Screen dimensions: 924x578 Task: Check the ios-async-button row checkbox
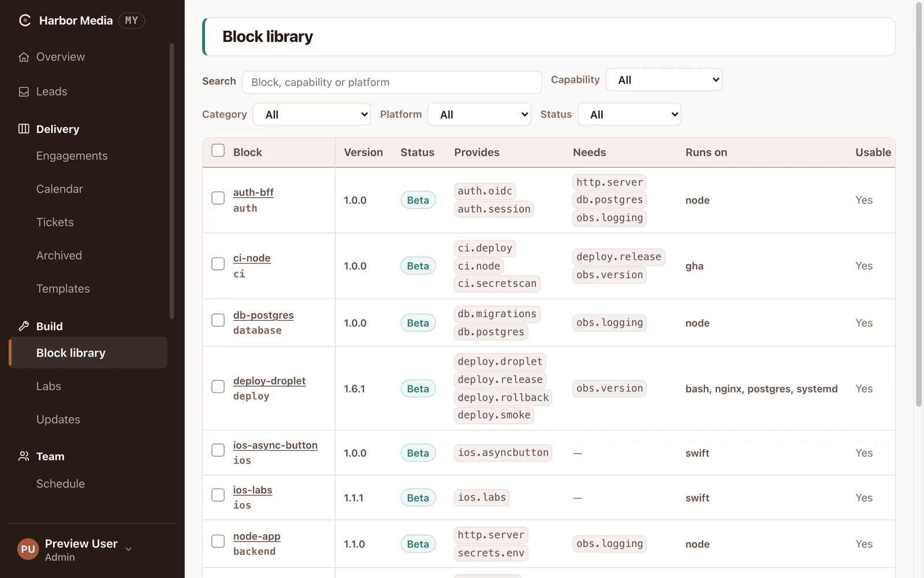[x=218, y=450]
